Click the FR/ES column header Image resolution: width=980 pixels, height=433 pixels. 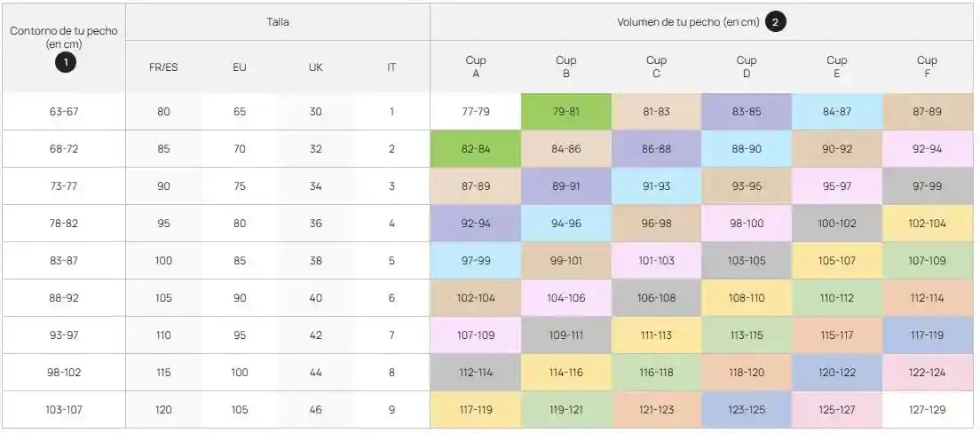pyautogui.click(x=163, y=67)
